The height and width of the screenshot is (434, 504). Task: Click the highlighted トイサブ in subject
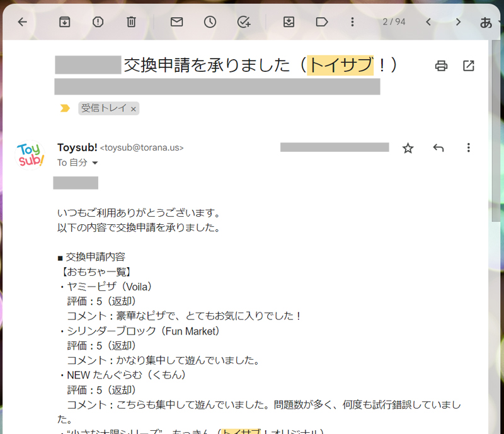click(x=340, y=65)
